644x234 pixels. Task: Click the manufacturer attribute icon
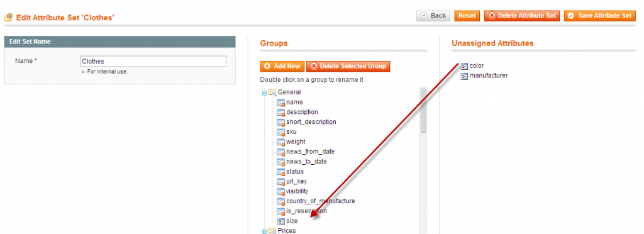click(x=464, y=76)
